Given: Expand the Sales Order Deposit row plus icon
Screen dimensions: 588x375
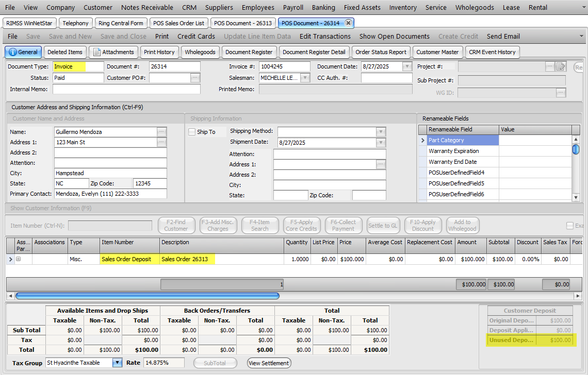Looking at the screenshot, I should (19, 259).
